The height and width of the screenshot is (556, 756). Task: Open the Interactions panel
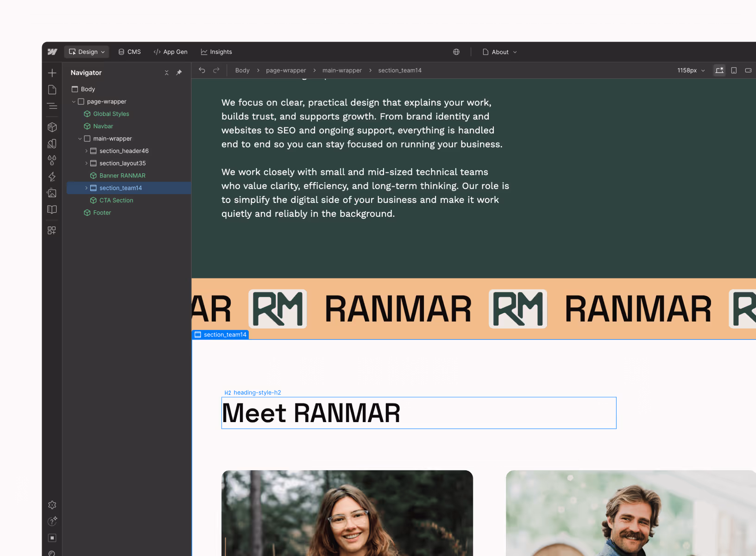coord(52,177)
